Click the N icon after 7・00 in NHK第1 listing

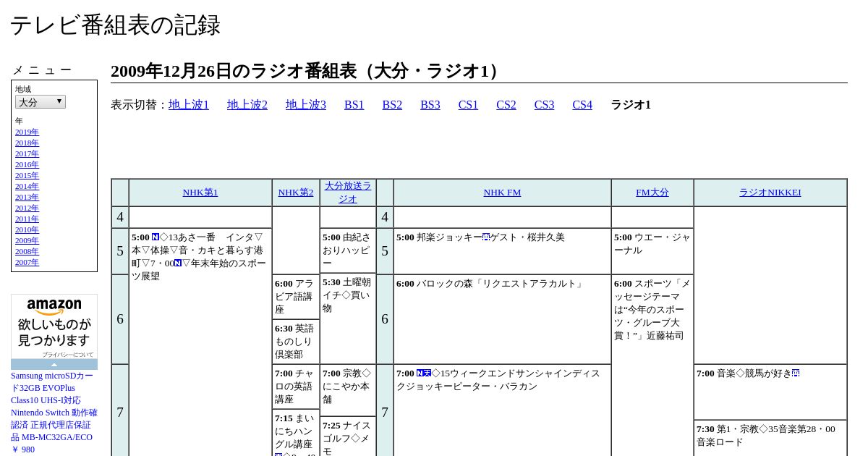tap(178, 263)
